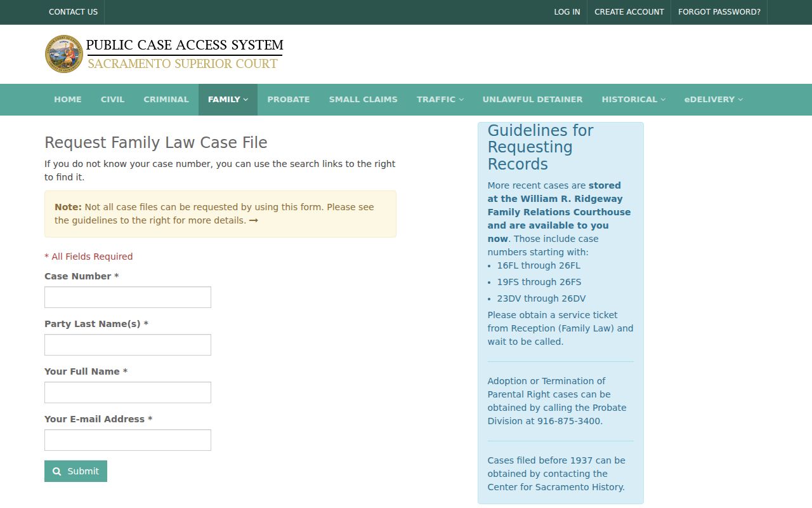812x508 pixels.
Task: Focus the Case Number input field
Action: [x=128, y=297]
